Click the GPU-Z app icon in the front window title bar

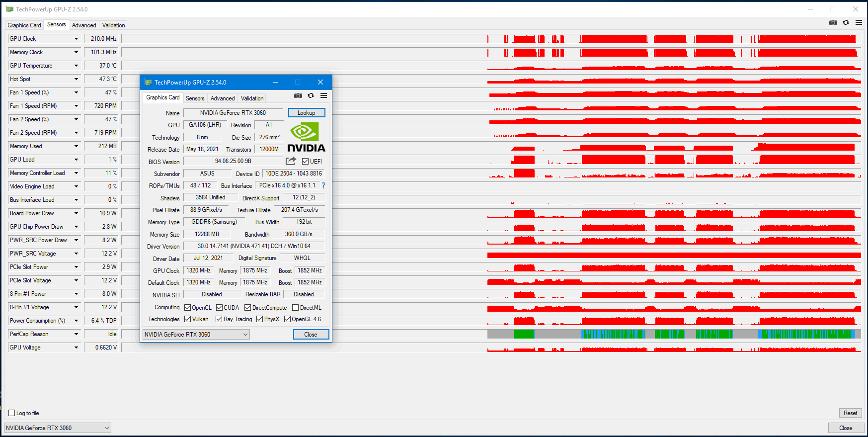148,82
